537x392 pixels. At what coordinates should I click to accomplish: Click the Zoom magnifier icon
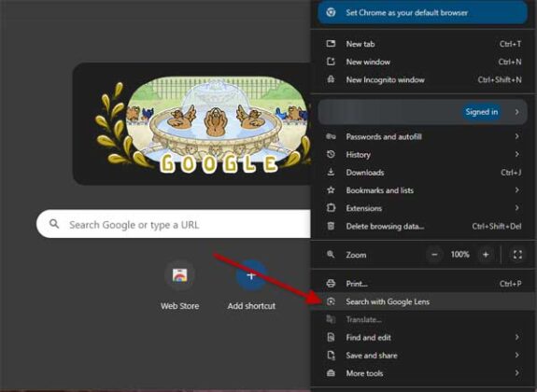[331, 255]
